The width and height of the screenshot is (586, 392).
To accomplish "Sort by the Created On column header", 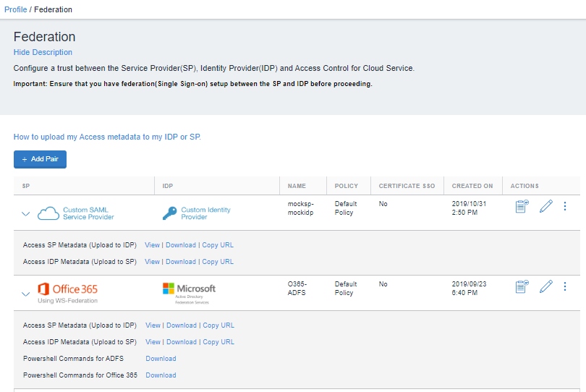I will pos(472,186).
